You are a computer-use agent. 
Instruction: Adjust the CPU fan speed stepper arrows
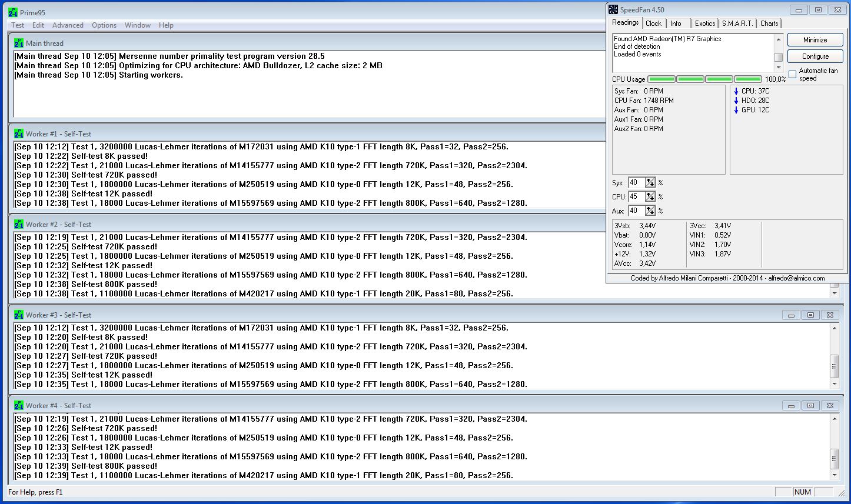(650, 196)
